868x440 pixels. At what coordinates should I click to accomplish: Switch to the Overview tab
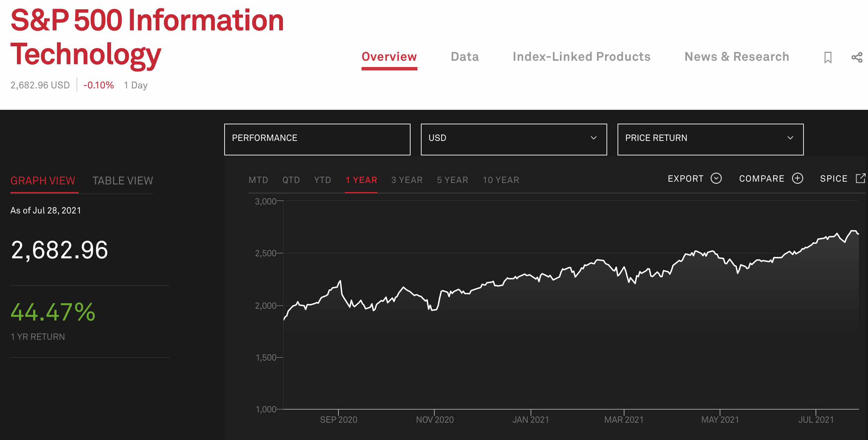pos(389,57)
